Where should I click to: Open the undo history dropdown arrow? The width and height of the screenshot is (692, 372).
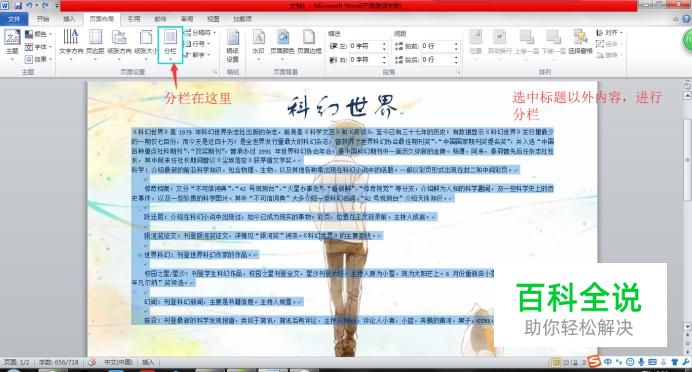point(36,6)
